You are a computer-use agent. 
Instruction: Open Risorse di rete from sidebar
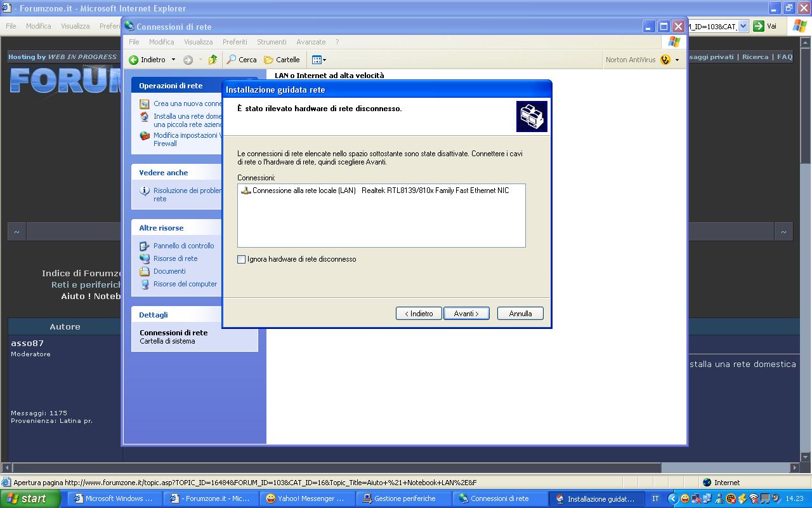coord(175,258)
